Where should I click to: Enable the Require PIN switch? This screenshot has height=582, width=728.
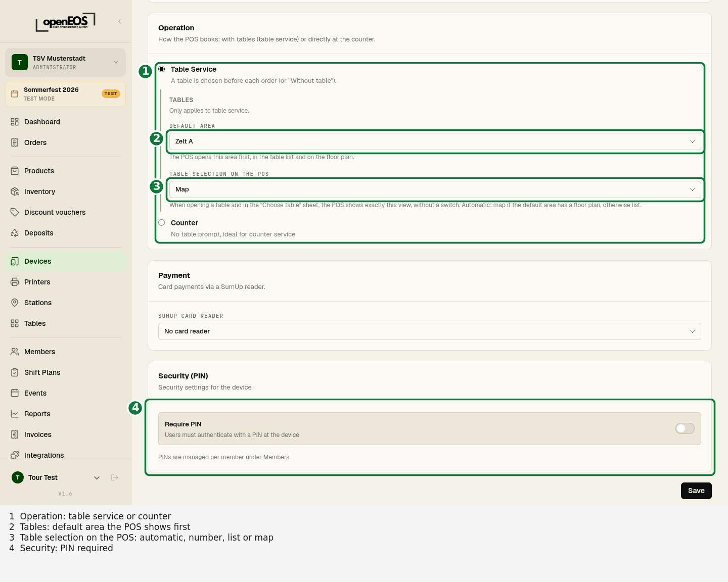point(685,428)
